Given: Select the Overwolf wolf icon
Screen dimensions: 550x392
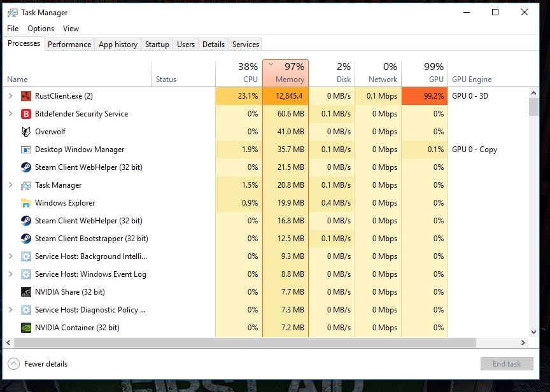Looking at the screenshot, I should click(26, 132).
